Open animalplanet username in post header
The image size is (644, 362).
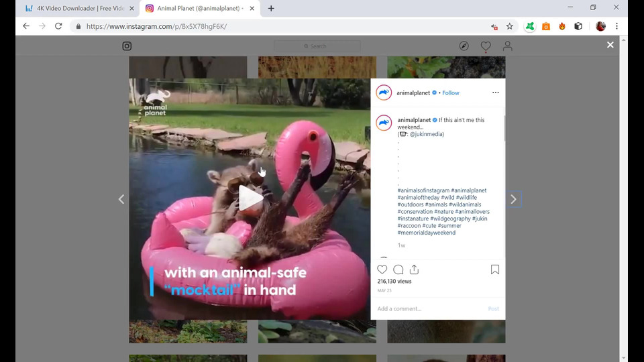pos(413,93)
